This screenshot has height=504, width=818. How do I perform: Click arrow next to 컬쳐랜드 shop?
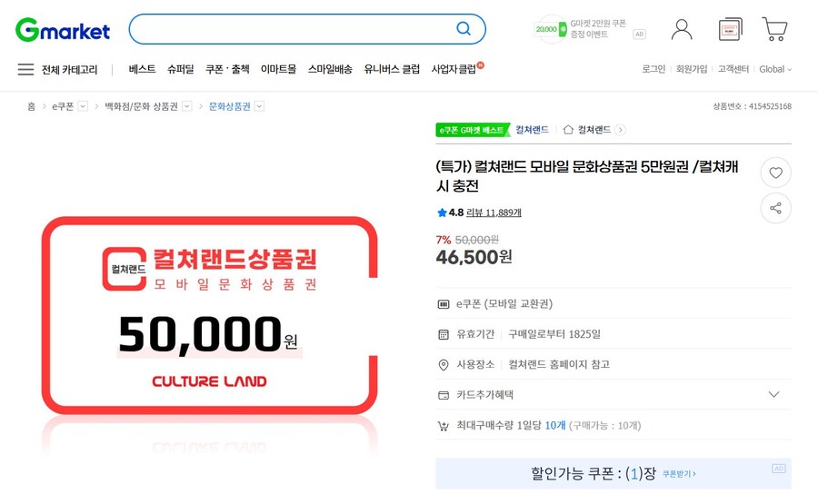tap(620, 130)
